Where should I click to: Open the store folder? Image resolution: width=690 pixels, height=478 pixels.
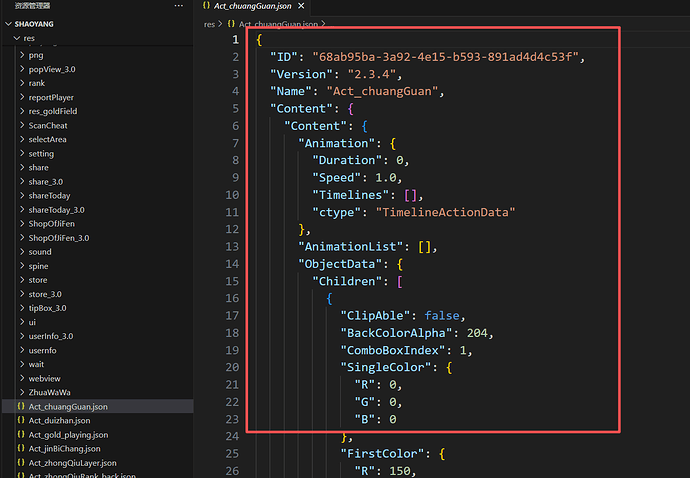38,280
